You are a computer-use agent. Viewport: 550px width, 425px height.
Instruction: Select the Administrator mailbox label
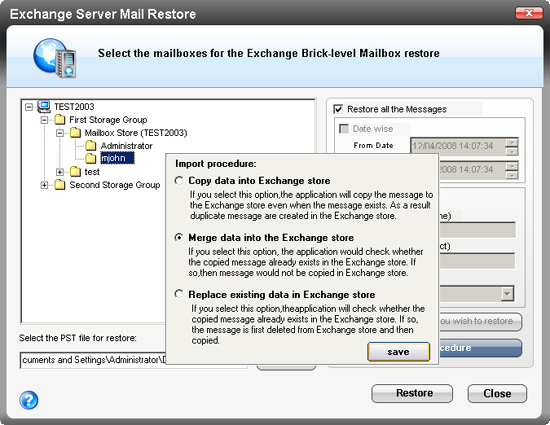coord(127,146)
